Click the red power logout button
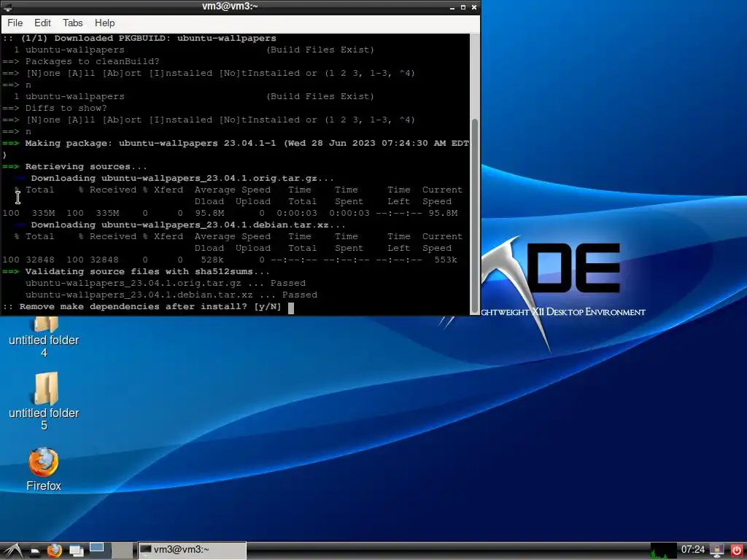This screenshot has width=747, height=560. (737, 551)
